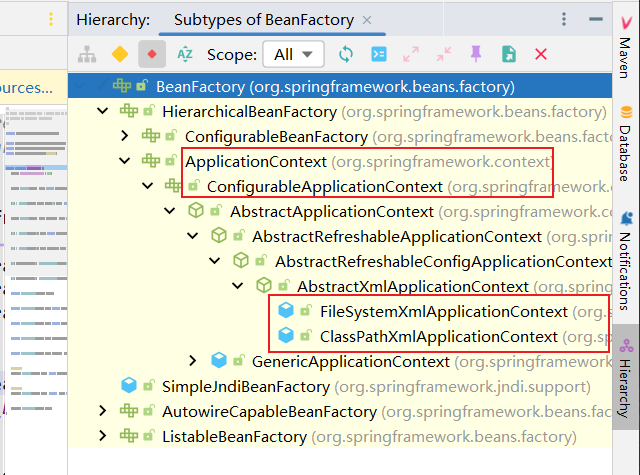640x475 pixels.
Task: Click the editor code minimap preview
Action: tap(36, 261)
